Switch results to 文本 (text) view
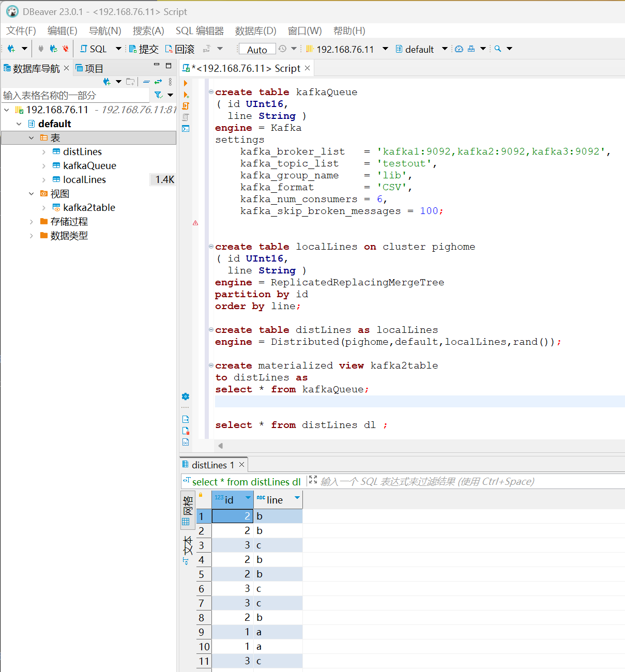This screenshot has height=672, width=625. coord(187,551)
